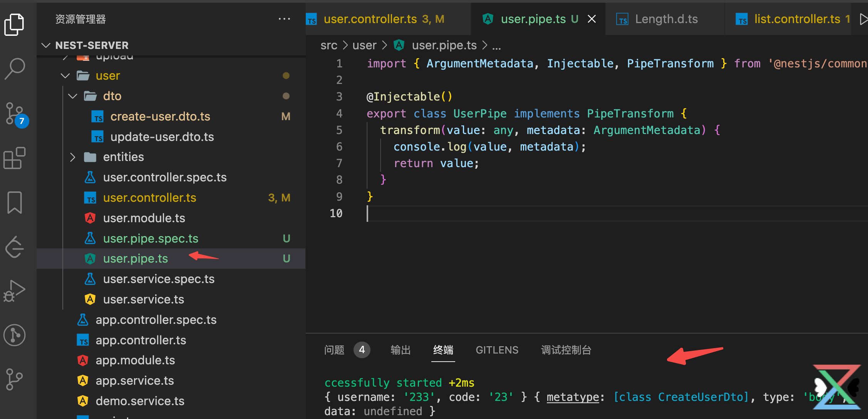868x419 pixels.
Task: Open the GitLens sidebar icon
Action: tap(14, 335)
